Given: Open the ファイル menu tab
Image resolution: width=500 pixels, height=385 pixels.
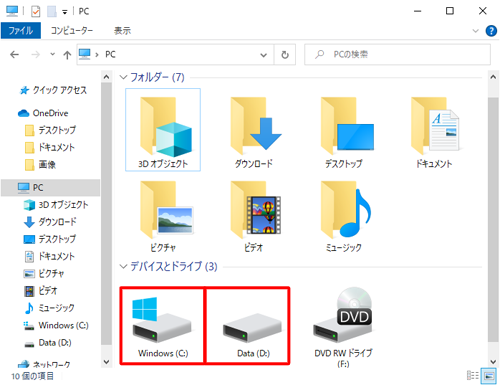Looking at the screenshot, I should (x=21, y=31).
